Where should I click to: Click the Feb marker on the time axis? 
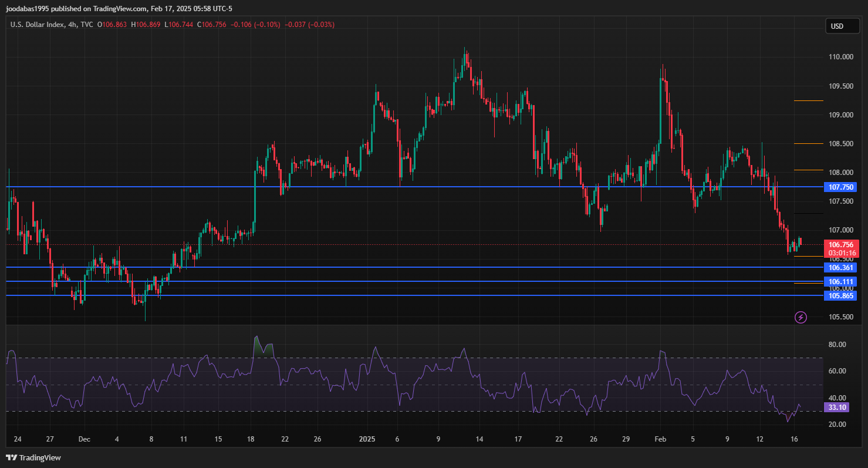[660, 439]
